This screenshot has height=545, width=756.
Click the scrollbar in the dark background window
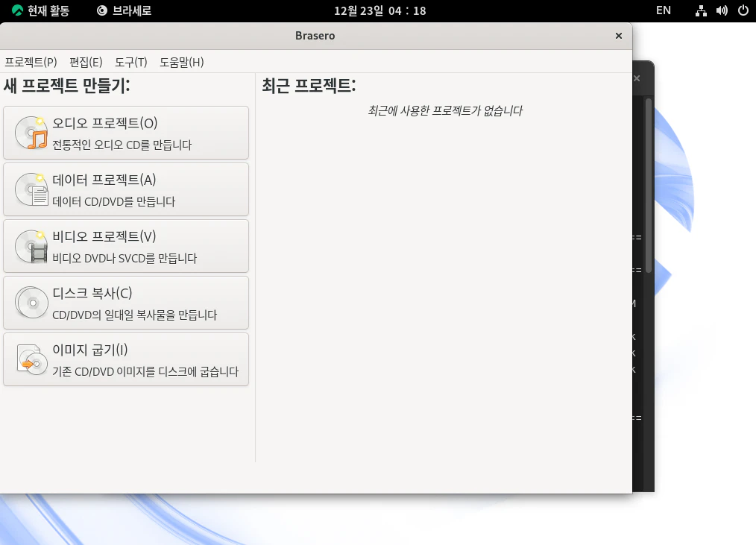pos(649,186)
